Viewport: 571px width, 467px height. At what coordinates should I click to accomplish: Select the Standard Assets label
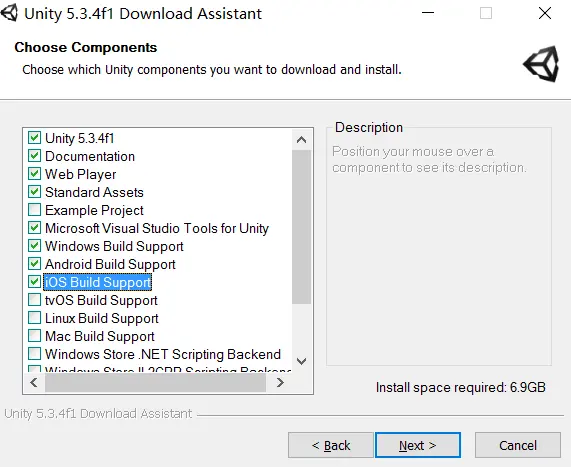[x=94, y=192]
